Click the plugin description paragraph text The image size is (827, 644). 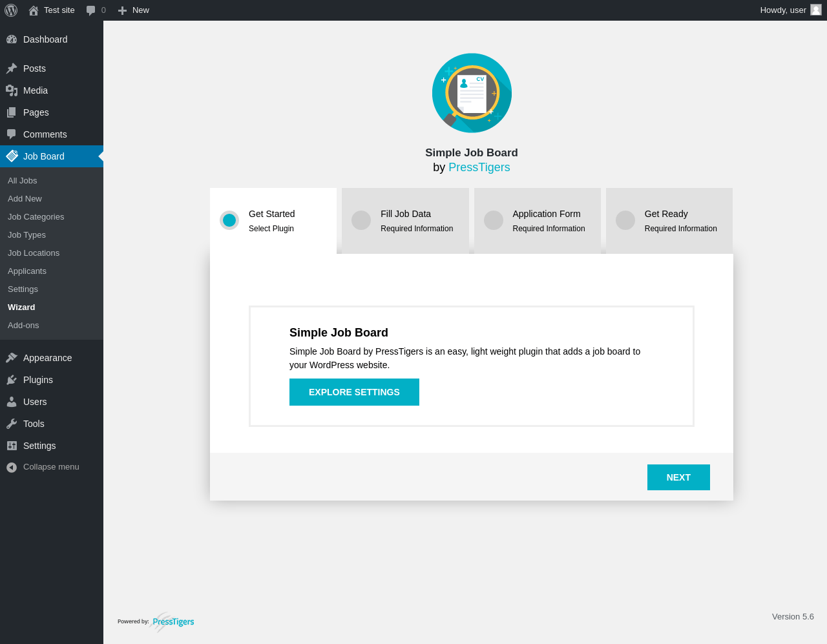click(x=465, y=358)
